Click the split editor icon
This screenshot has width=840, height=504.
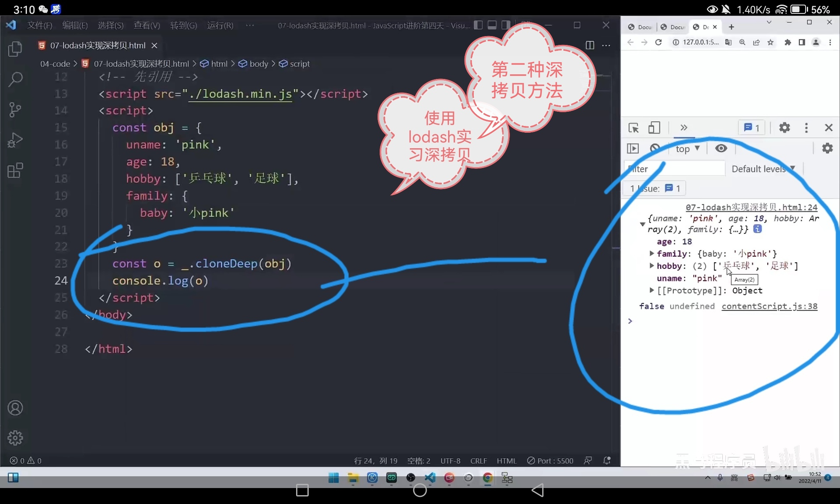pyautogui.click(x=590, y=45)
